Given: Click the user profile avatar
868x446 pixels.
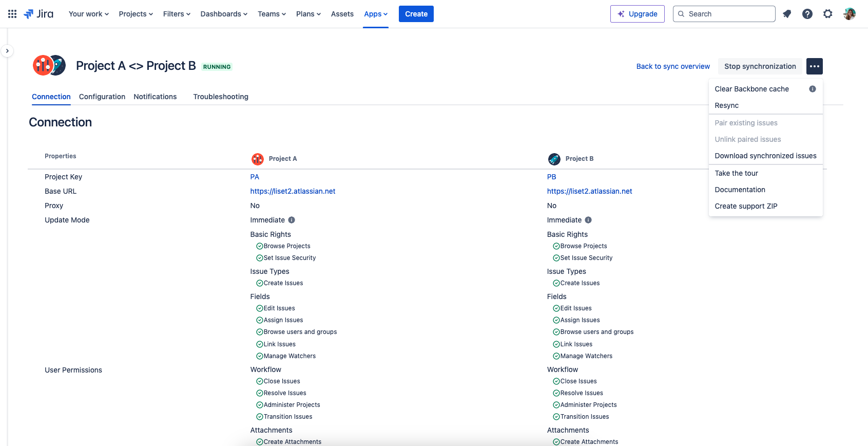Looking at the screenshot, I should click(850, 14).
